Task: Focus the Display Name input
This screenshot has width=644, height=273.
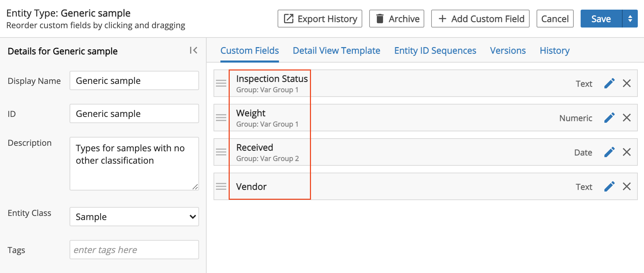Action: (134, 80)
